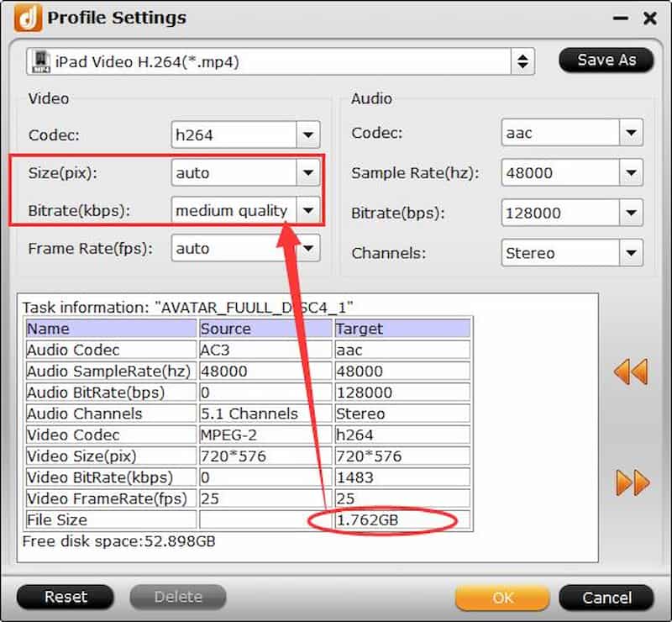Click the Source column header
This screenshot has height=622, width=672.
coord(265,329)
